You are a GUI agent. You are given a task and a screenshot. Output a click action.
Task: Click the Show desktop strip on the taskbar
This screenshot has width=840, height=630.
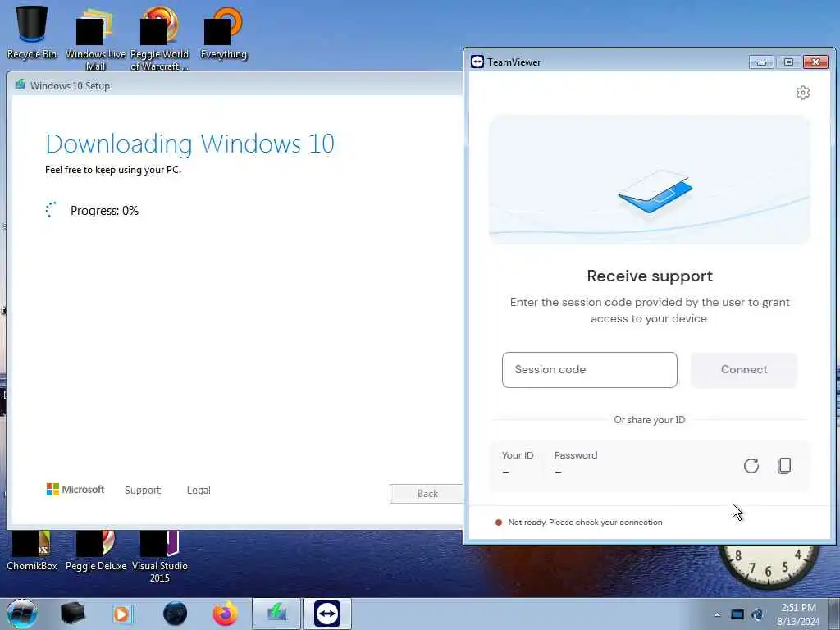(x=834, y=614)
